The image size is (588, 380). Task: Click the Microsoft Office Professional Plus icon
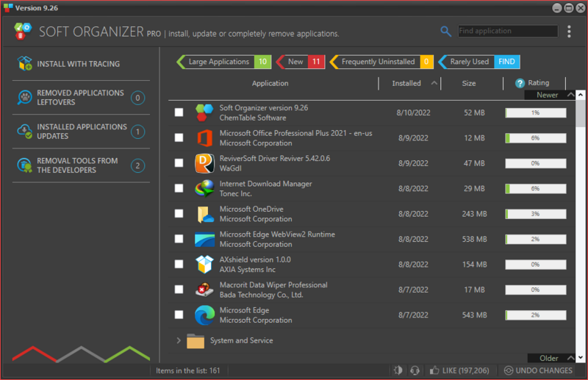tap(204, 137)
